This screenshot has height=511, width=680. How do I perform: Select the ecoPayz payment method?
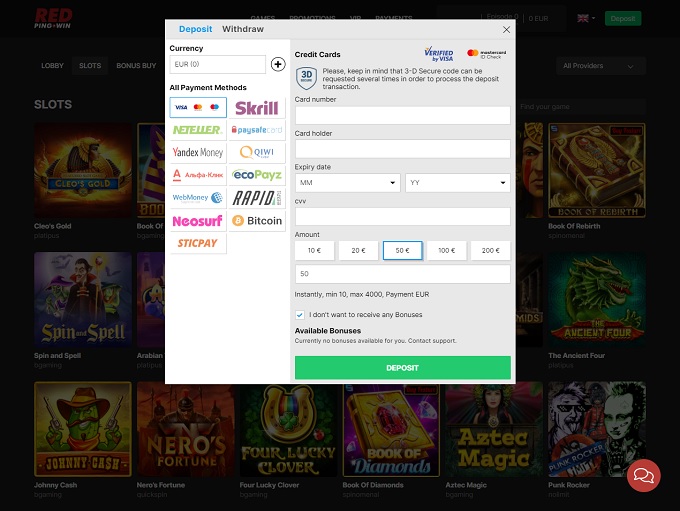tap(256, 175)
